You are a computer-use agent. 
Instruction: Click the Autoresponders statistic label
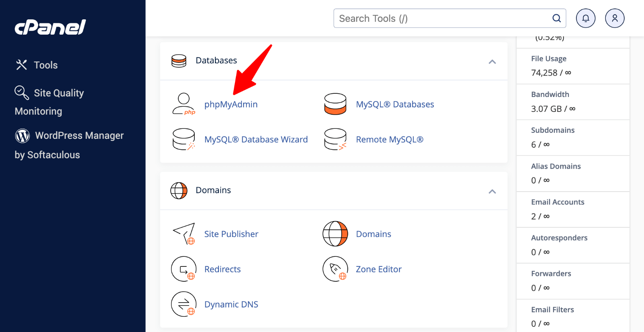559,238
